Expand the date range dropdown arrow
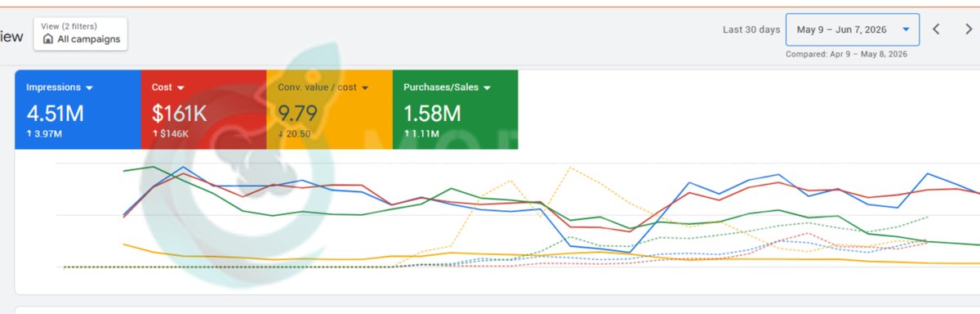 (906, 29)
